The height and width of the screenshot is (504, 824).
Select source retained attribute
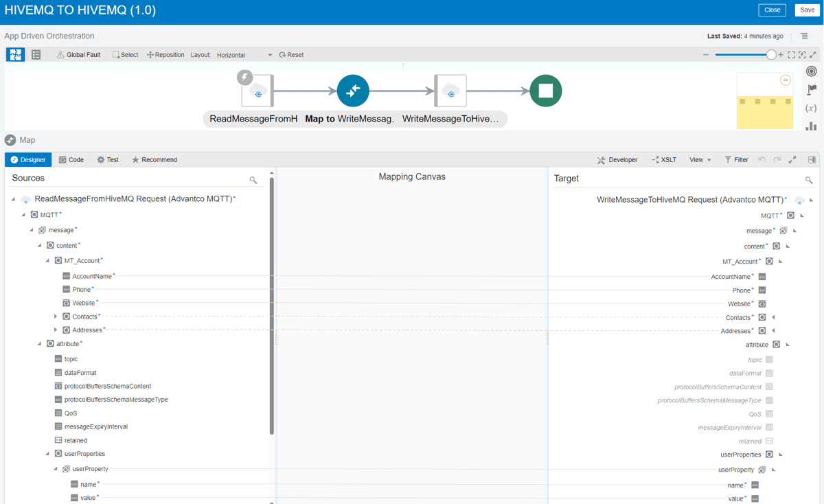(76, 440)
